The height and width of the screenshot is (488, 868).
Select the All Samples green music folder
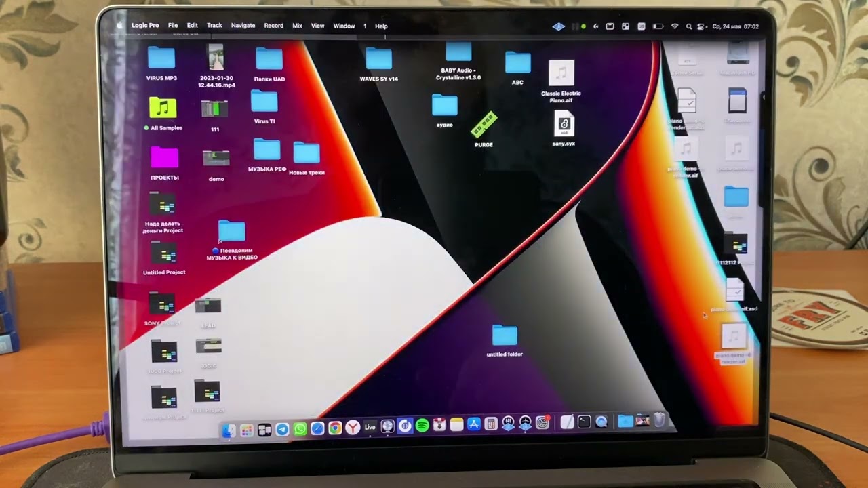coord(163,114)
